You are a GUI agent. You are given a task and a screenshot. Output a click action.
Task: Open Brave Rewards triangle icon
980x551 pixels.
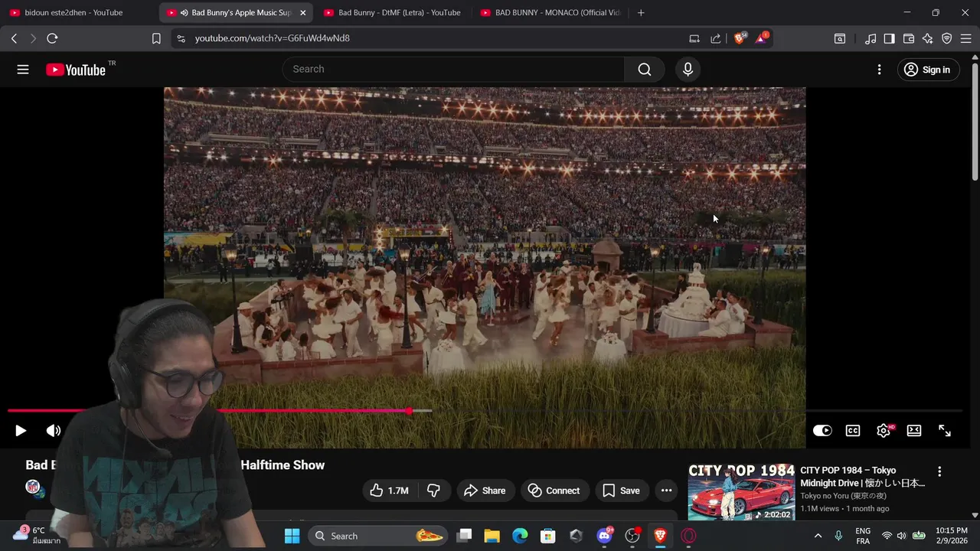761,38
